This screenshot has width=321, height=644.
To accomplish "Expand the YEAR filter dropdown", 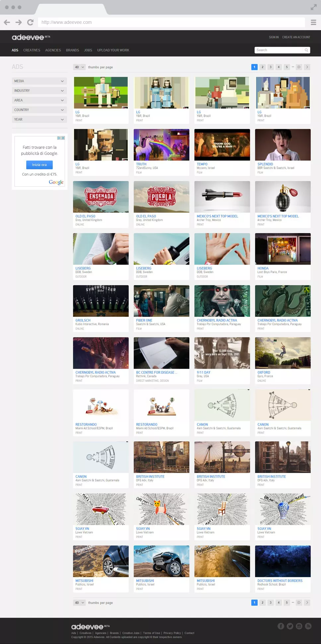I will tap(39, 119).
